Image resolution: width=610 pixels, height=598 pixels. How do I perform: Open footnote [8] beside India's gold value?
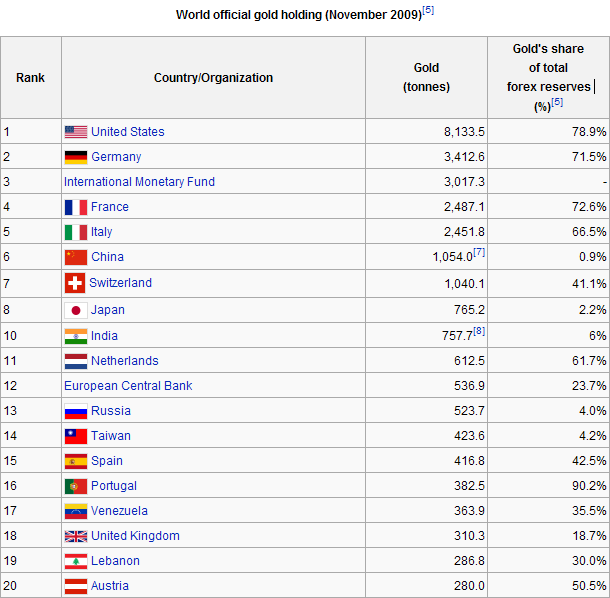478,331
